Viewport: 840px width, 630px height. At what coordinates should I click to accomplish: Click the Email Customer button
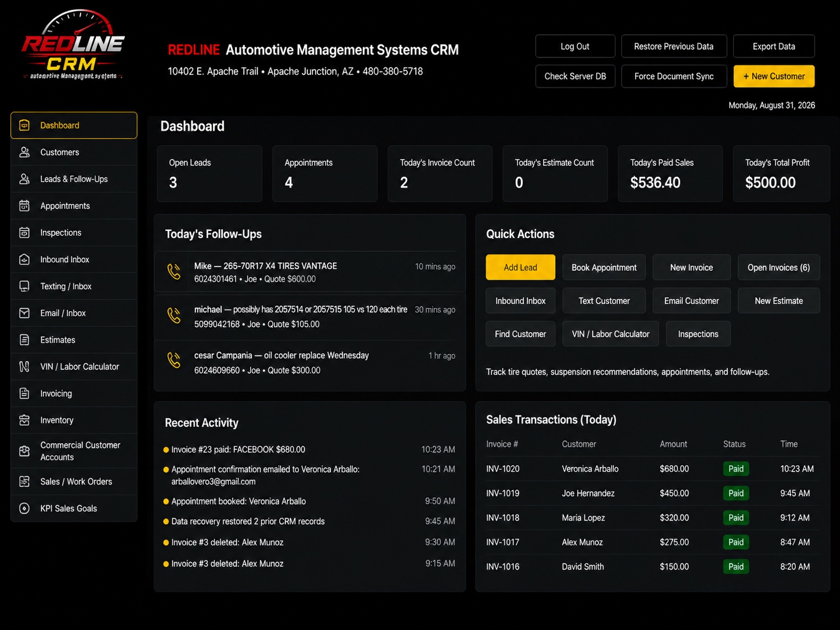point(691,300)
